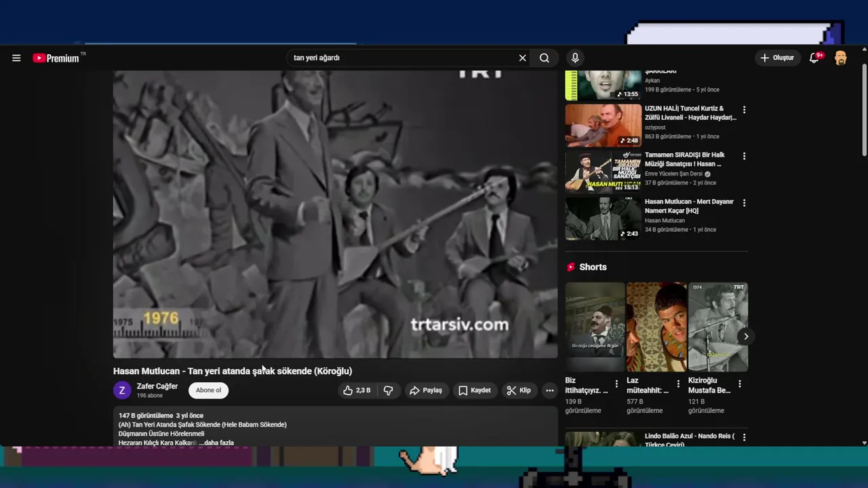Viewport: 868px width, 488px height.
Task: Open 'UZUN HALİ Tuncel Kurtiz & Zülfü Livaneli' title
Action: 690,113
